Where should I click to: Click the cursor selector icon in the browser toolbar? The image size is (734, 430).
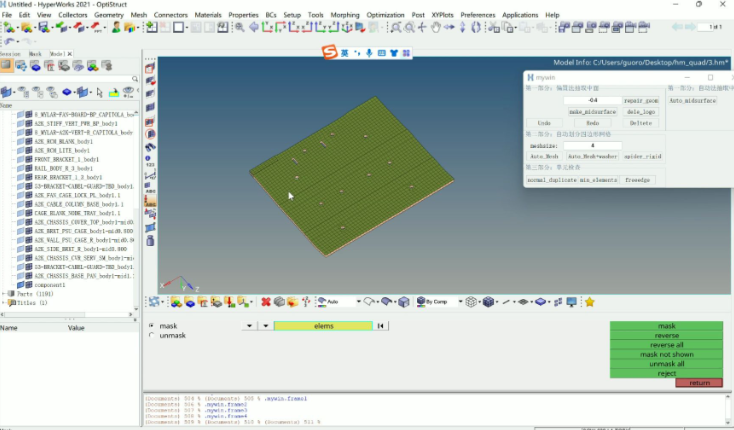click(x=101, y=91)
